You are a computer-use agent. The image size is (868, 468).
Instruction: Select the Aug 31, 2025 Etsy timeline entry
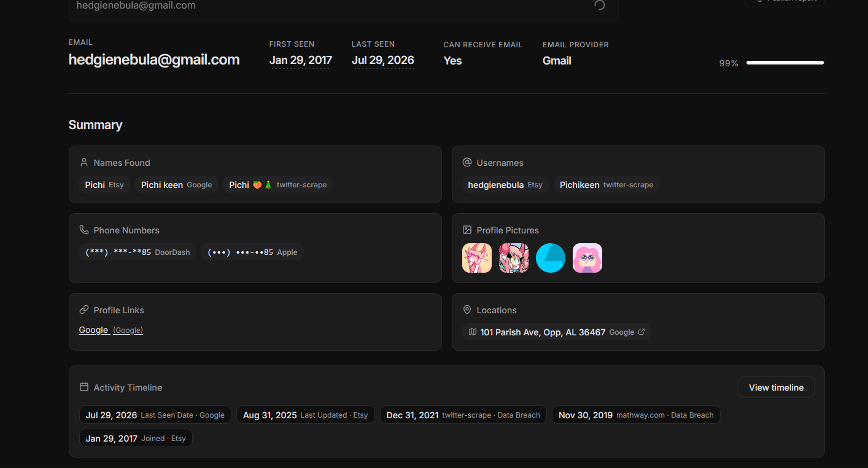point(306,415)
